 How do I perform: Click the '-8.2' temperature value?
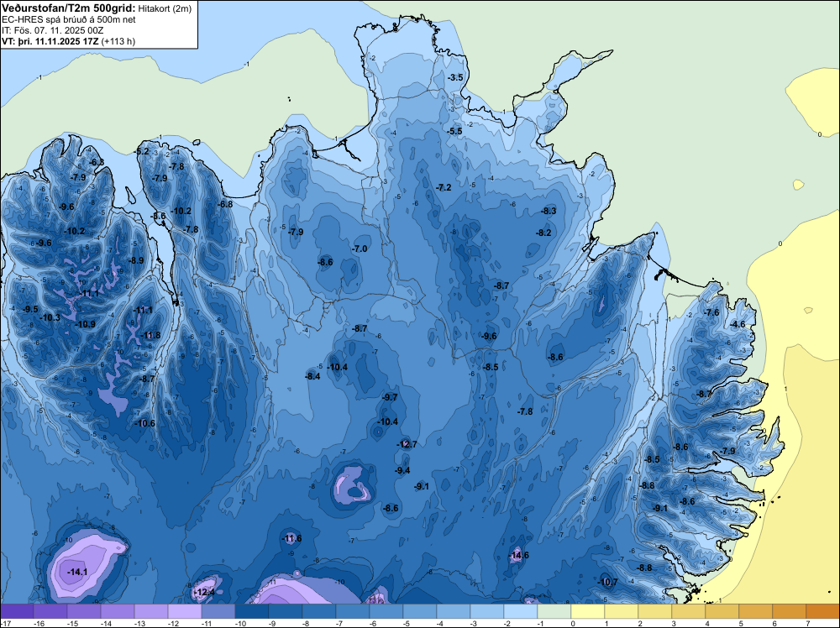(543, 233)
